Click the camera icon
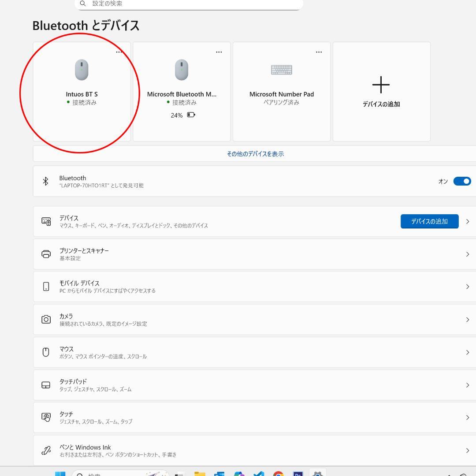This screenshot has width=476, height=476. pyautogui.click(x=46, y=320)
